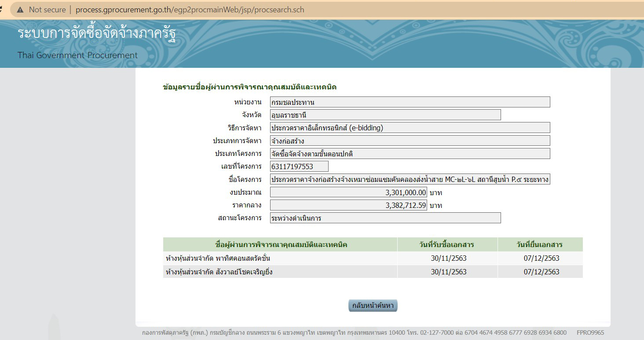Click the browser address bar URL
Viewport: 644px width, 340px height.
tap(190, 10)
